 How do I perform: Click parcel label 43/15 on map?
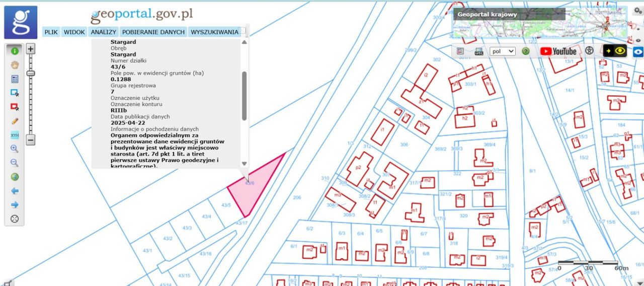[184, 275]
